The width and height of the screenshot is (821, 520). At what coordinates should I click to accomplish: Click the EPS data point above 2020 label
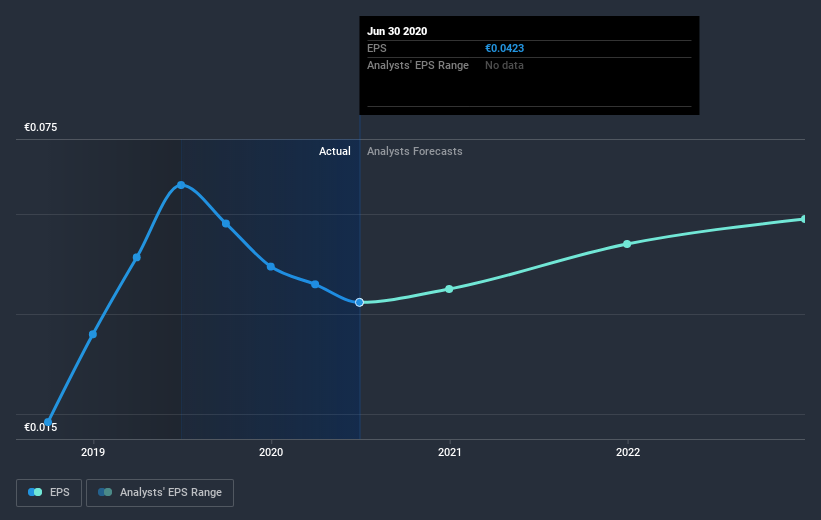tap(271, 267)
